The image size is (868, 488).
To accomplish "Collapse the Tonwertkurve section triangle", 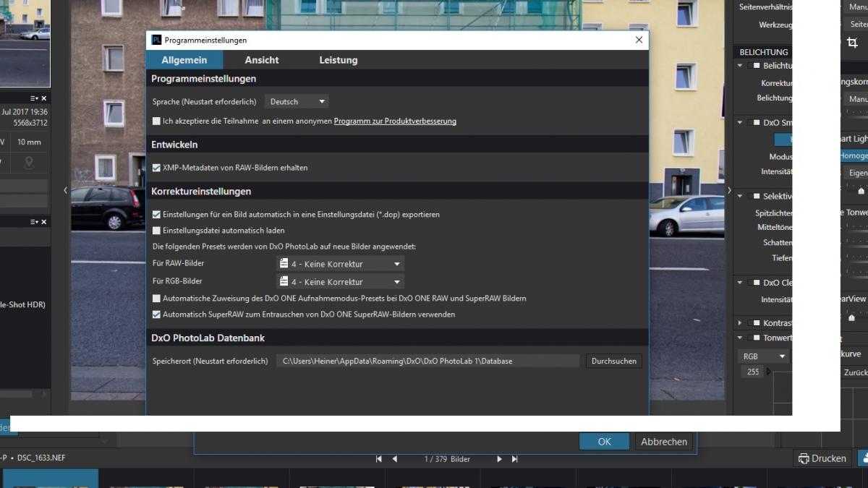I will [x=740, y=338].
